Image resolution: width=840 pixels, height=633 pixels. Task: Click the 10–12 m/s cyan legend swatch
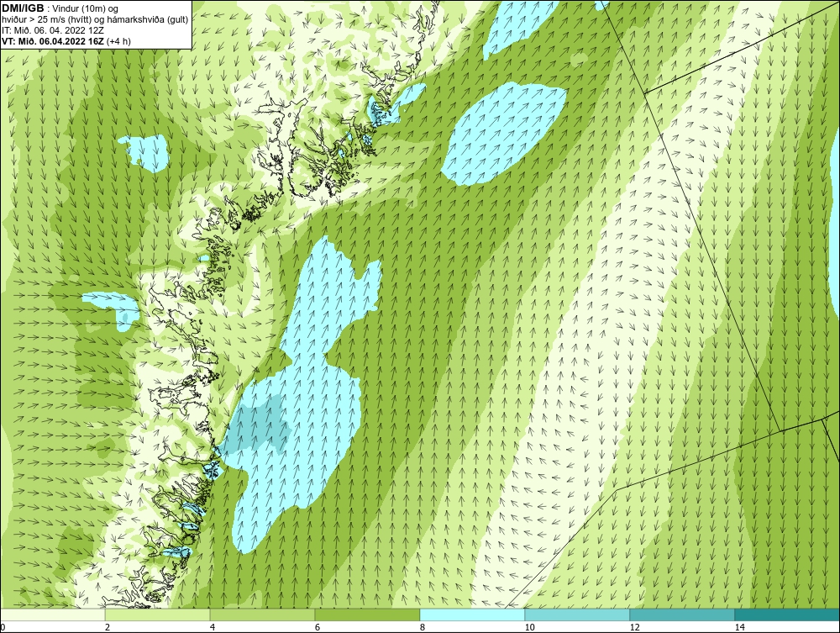click(x=578, y=615)
